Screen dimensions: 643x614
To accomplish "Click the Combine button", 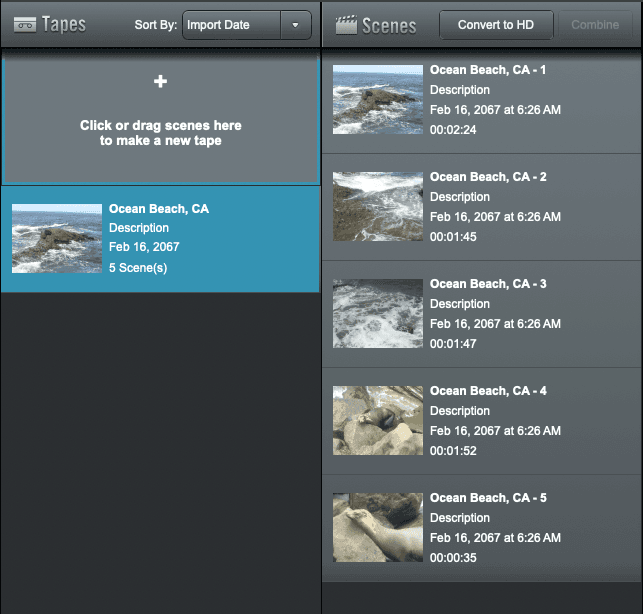I will click(x=595, y=25).
